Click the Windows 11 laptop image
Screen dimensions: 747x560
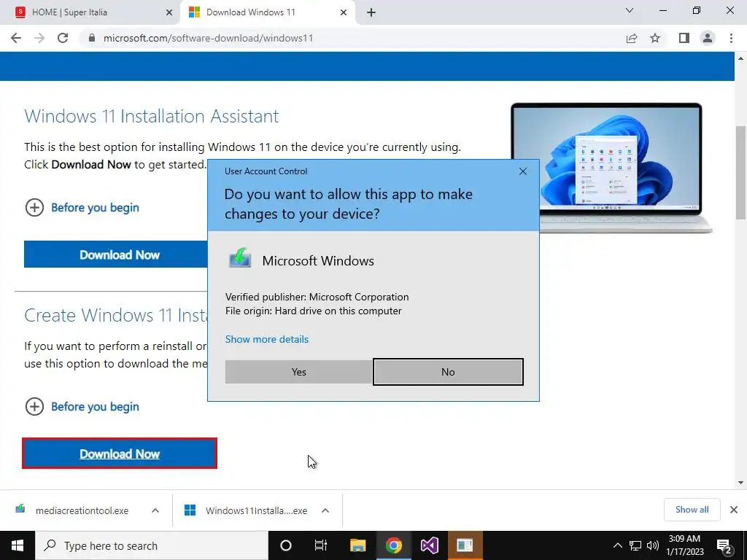(x=611, y=168)
